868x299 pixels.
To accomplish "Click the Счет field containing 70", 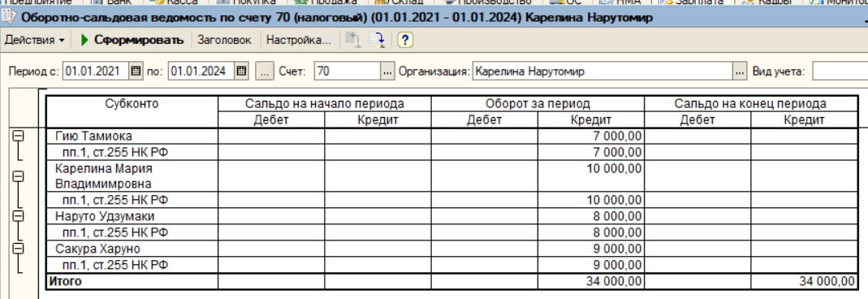I will (x=348, y=71).
